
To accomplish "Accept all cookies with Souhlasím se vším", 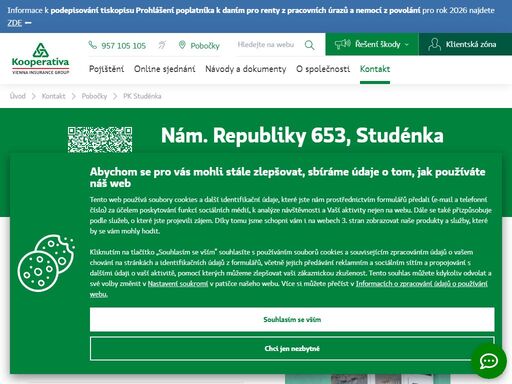I will click(x=292, y=319).
